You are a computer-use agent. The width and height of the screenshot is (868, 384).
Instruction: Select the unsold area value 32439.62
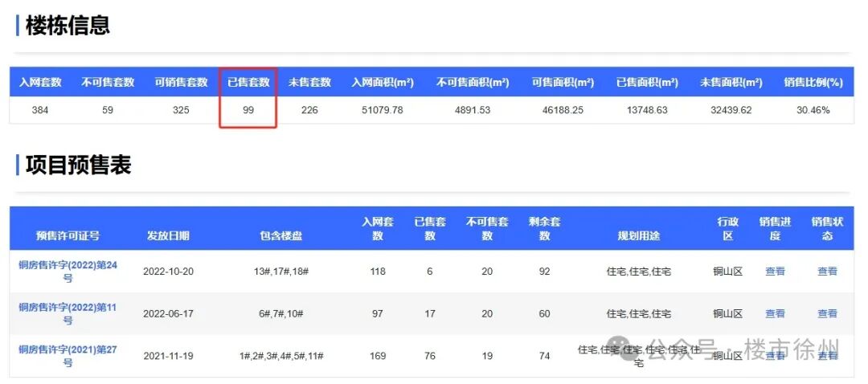[731, 110]
